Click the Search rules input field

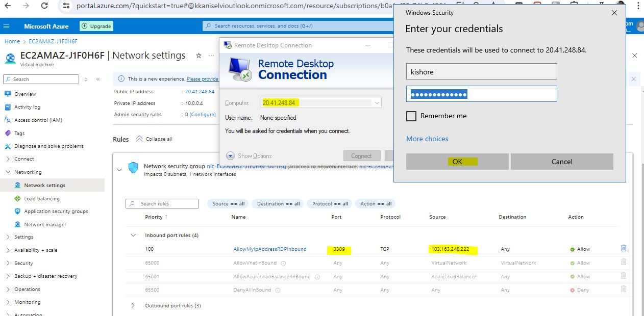[x=162, y=204]
